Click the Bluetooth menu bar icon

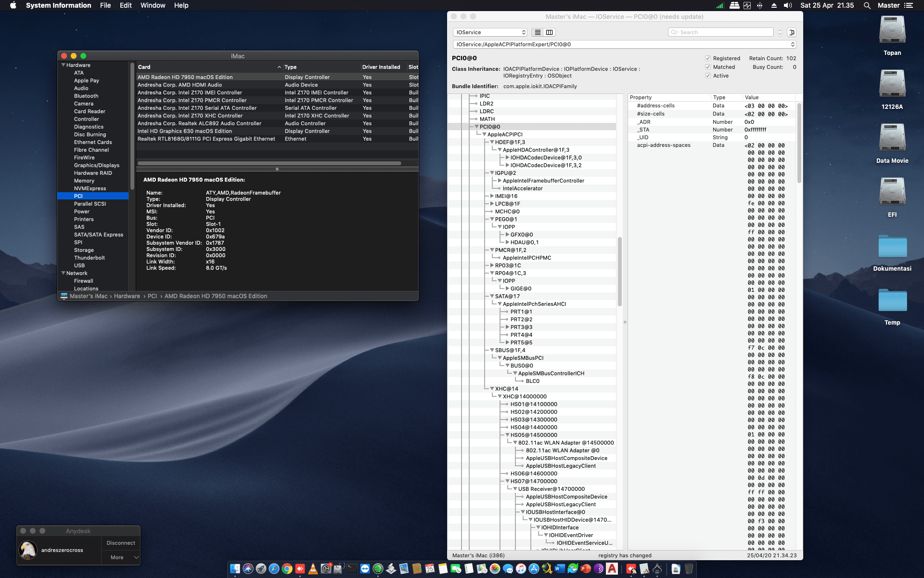tap(759, 5)
